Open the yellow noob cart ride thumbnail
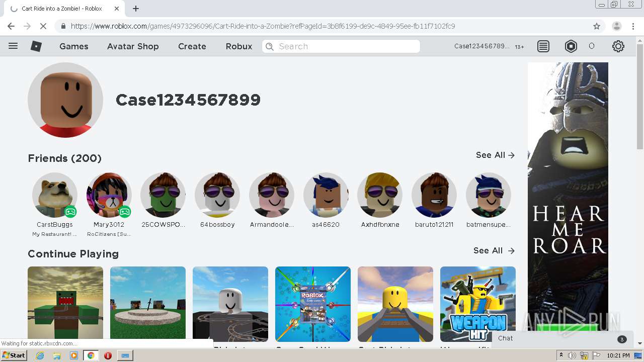644x362 pixels. pyautogui.click(x=395, y=304)
